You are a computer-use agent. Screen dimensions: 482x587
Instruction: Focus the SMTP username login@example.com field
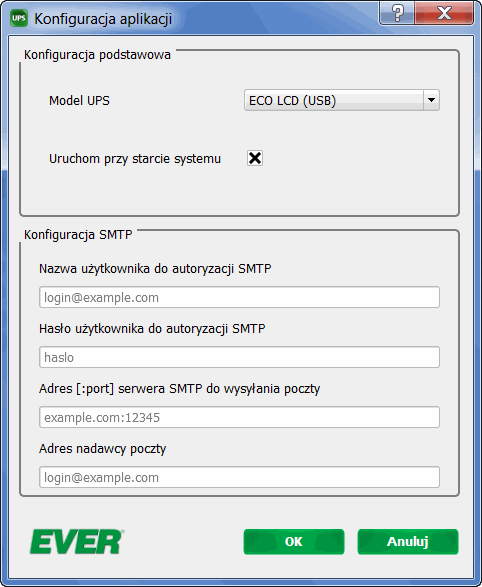click(239, 297)
